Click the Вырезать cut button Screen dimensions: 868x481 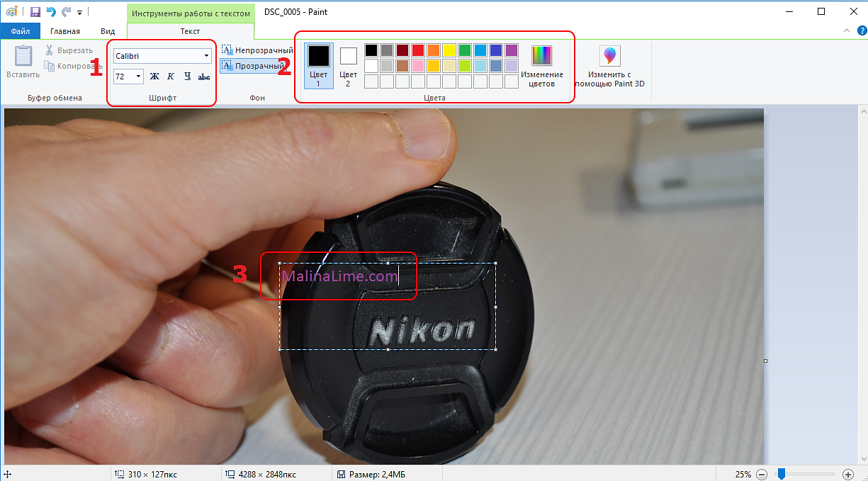click(x=69, y=50)
